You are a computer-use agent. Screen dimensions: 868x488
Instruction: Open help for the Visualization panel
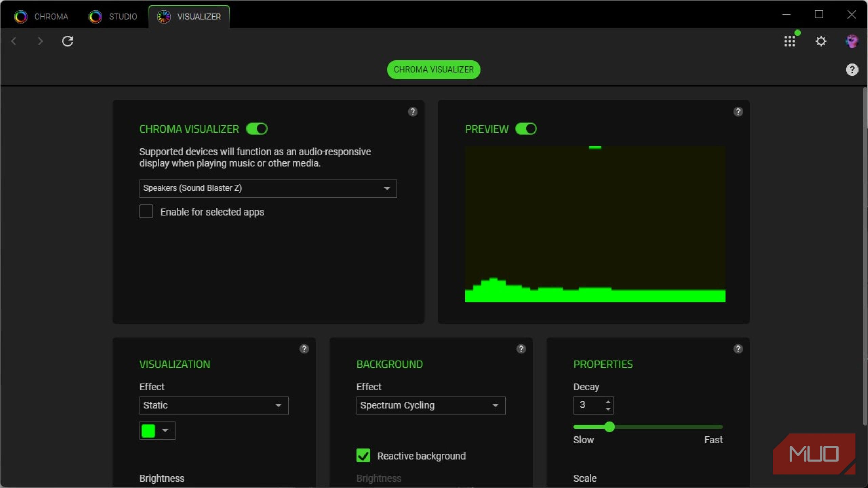pos(304,349)
